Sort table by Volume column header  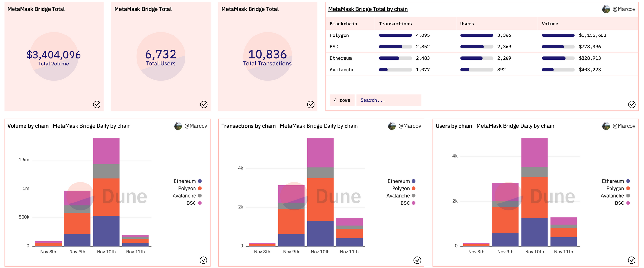(550, 24)
